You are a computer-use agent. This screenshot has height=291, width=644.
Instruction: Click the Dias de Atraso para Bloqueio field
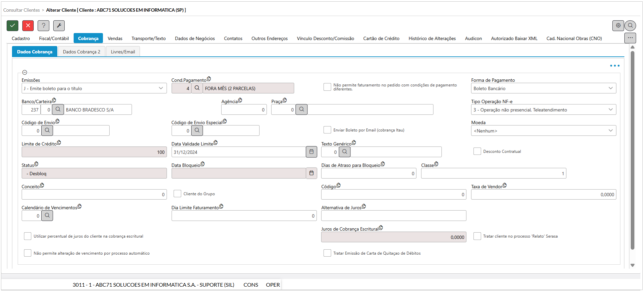(368, 173)
